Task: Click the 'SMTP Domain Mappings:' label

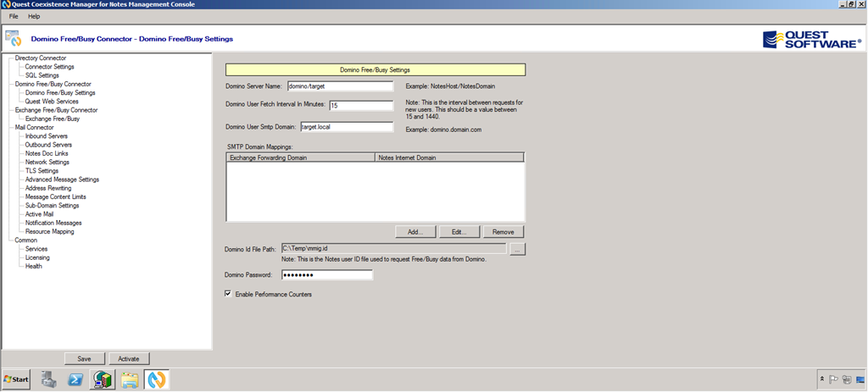Action: click(259, 147)
